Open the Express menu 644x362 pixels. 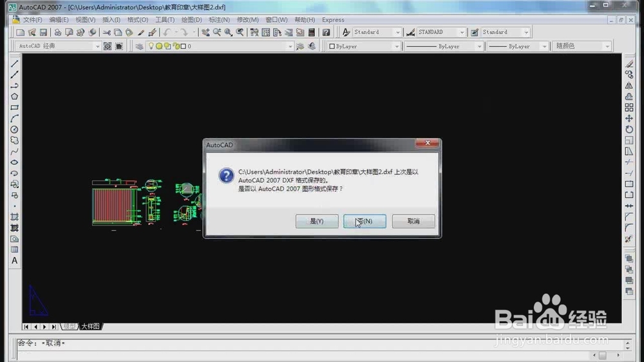click(333, 20)
